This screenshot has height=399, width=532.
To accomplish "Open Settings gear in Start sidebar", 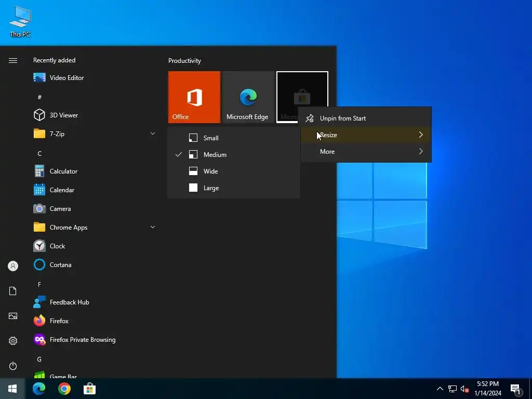I will tap(13, 341).
